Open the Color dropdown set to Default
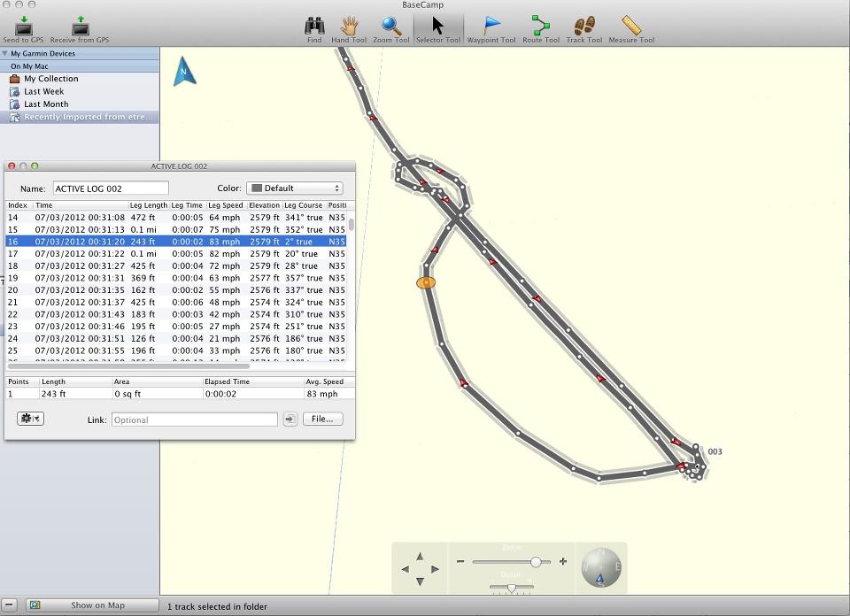This screenshot has height=616, width=850. coord(294,189)
